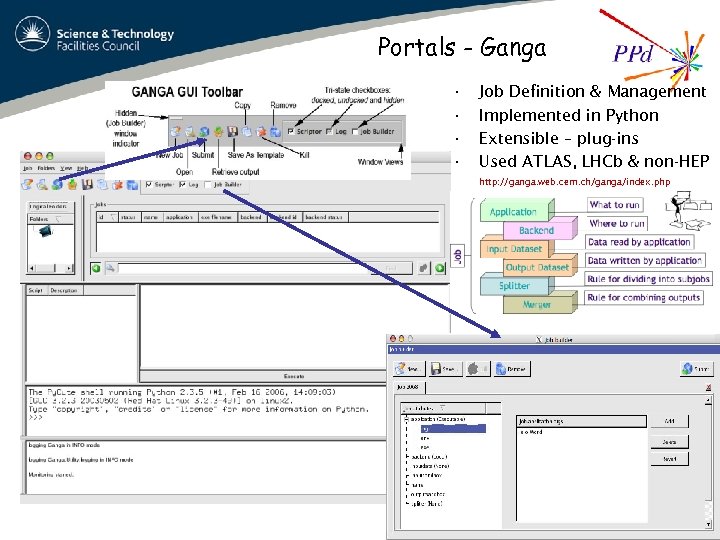720x540 pixels.
Task: Click Submit button in Job Builder window
Action: click(697, 369)
